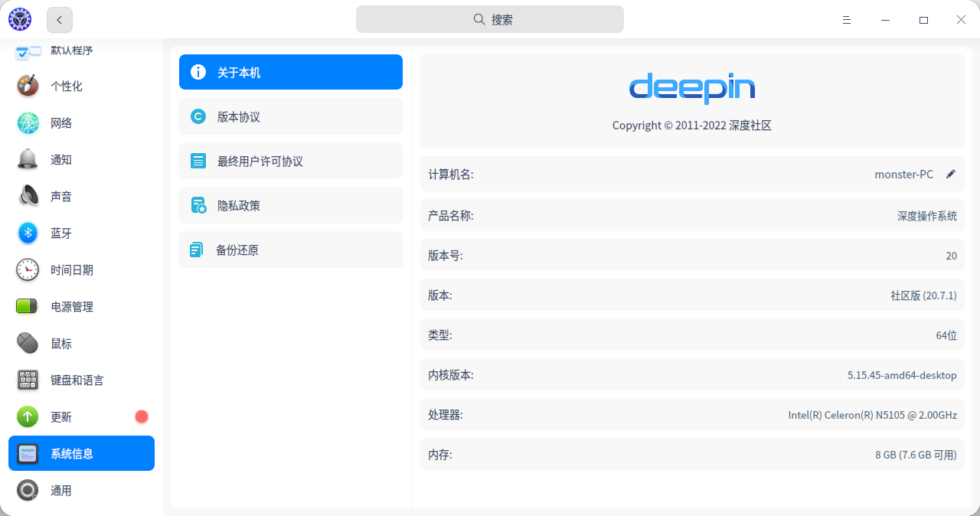The width and height of the screenshot is (980, 516).
Task: Open 更新 updates with red badge
Action: [28, 416]
